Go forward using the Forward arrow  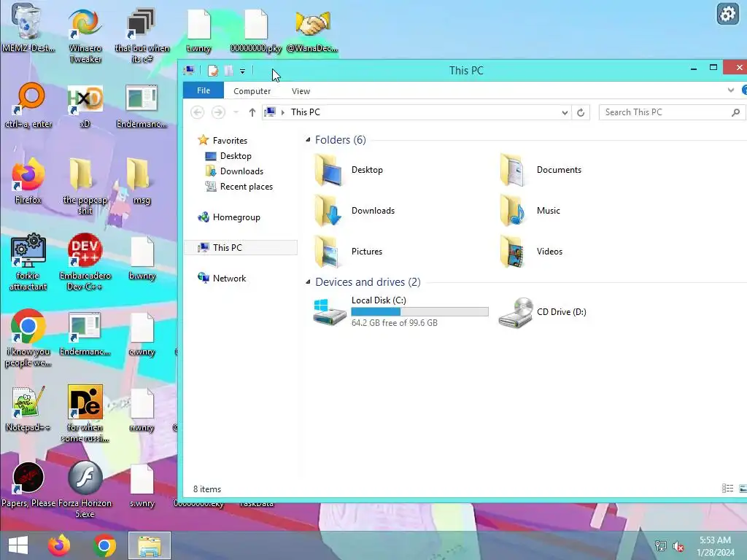pyautogui.click(x=218, y=112)
